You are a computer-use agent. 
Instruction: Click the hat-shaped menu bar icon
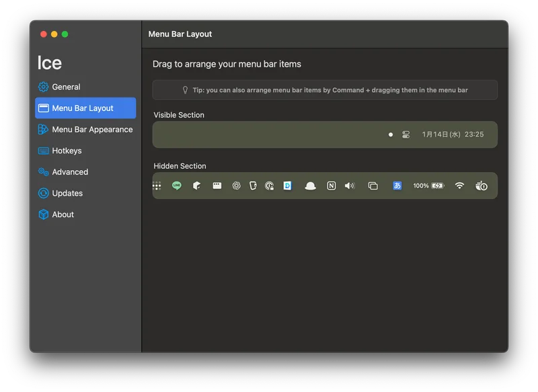point(310,186)
